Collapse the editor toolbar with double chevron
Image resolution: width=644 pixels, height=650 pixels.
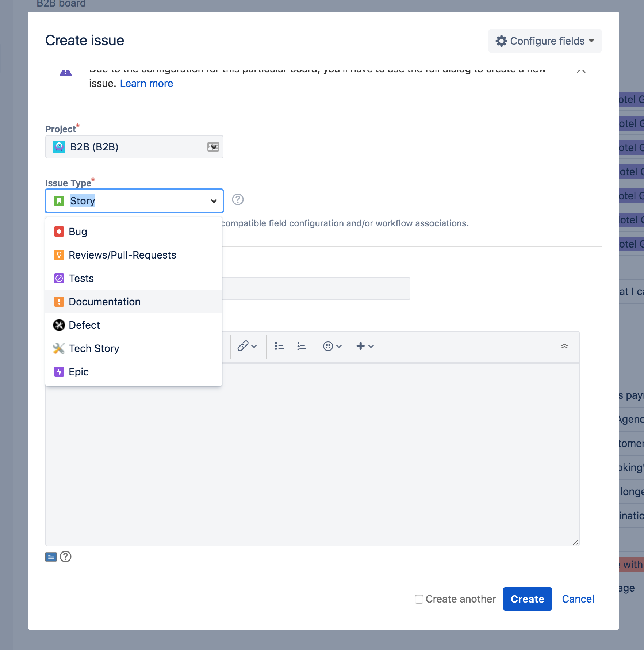click(x=564, y=346)
